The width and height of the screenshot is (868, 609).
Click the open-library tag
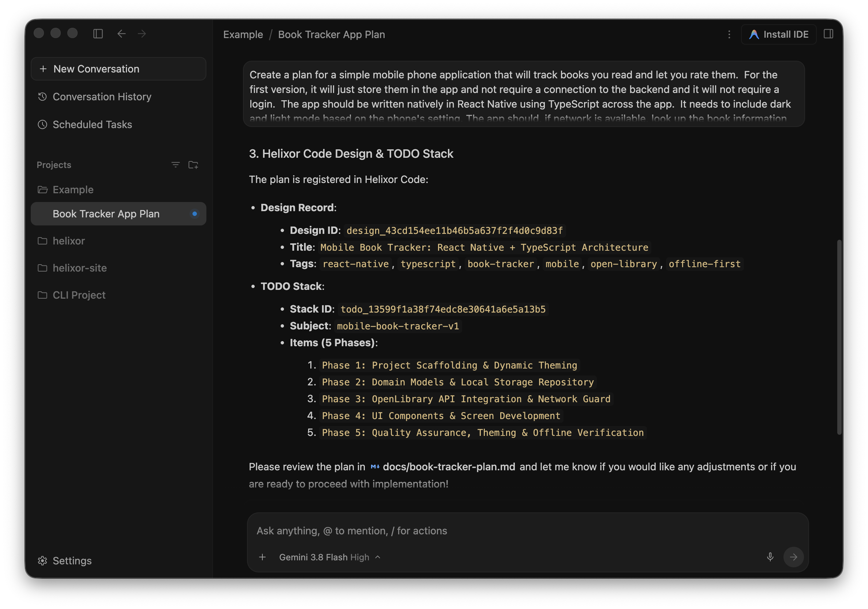pyautogui.click(x=624, y=264)
